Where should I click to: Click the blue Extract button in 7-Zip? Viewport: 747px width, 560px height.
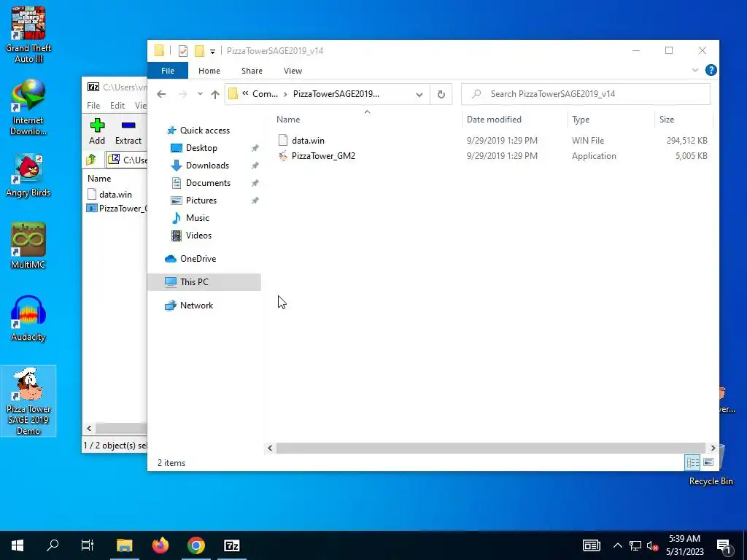128,131
